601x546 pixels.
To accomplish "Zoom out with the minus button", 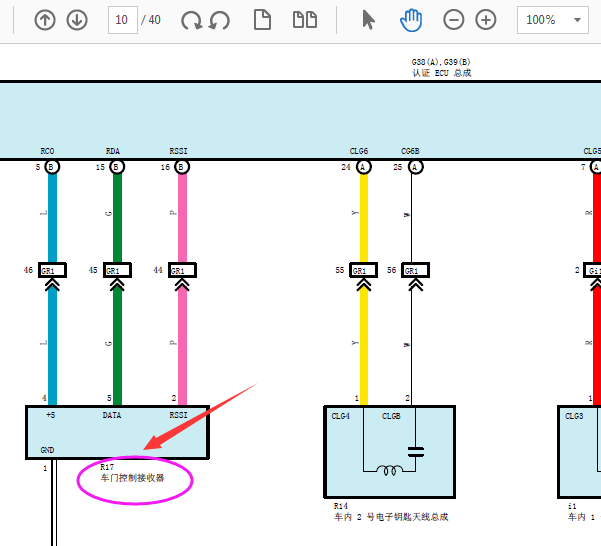I will coord(454,20).
